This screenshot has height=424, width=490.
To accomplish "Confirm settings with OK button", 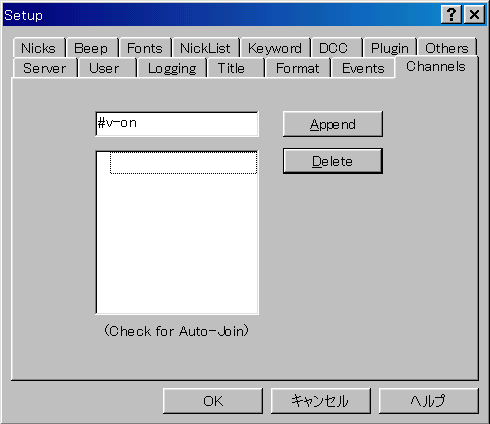I will pos(213,401).
